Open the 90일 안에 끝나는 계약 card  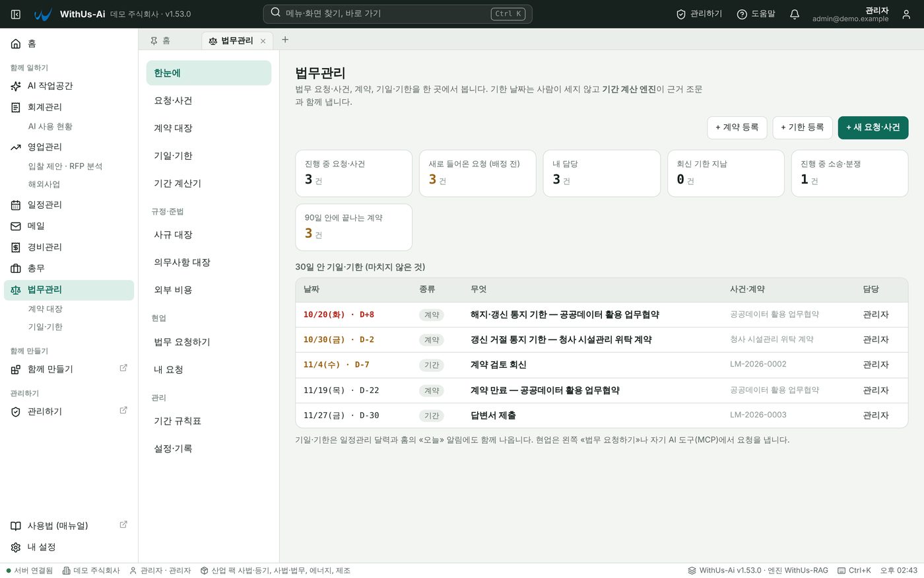tap(354, 227)
